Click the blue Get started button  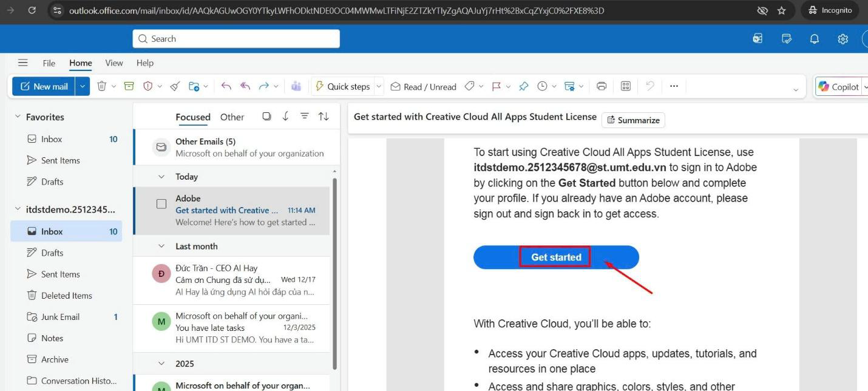(556, 257)
